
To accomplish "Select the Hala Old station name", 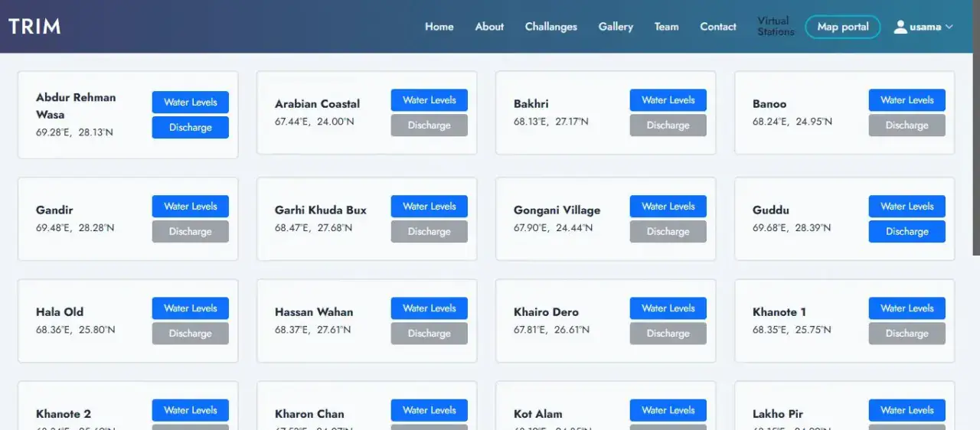I will (x=60, y=312).
